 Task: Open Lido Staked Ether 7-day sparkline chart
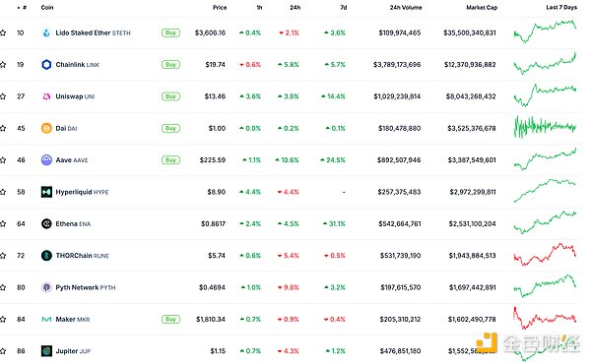click(x=545, y=31)
